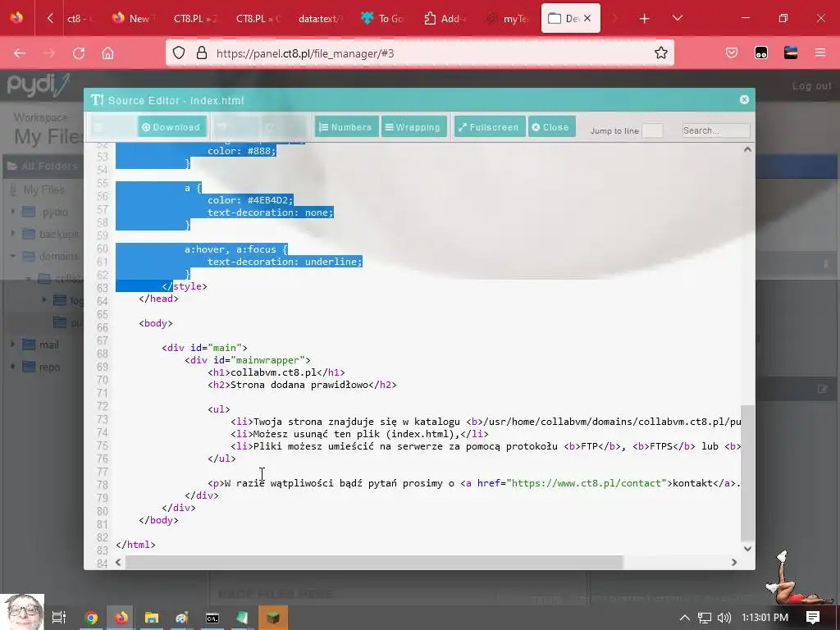This screenshot has height=630, width=840.
Task: Click the sunset-colored extension icon
Action: pos(791,52)
